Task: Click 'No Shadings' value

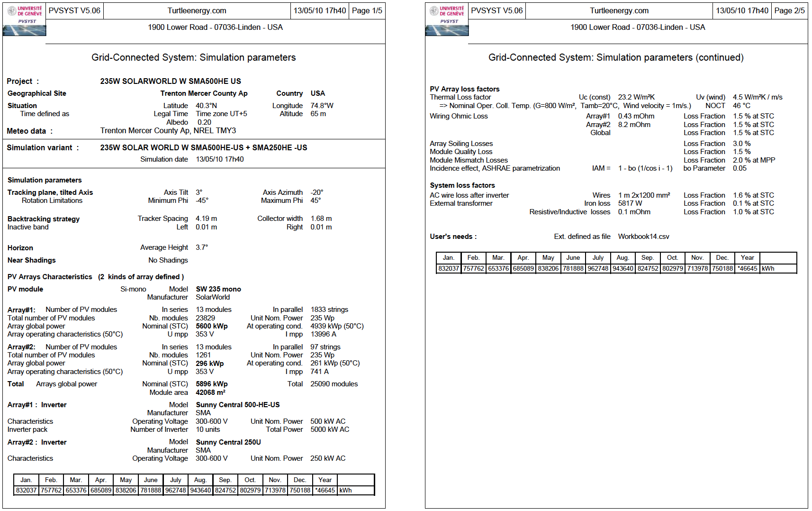Action: (168, 260)
